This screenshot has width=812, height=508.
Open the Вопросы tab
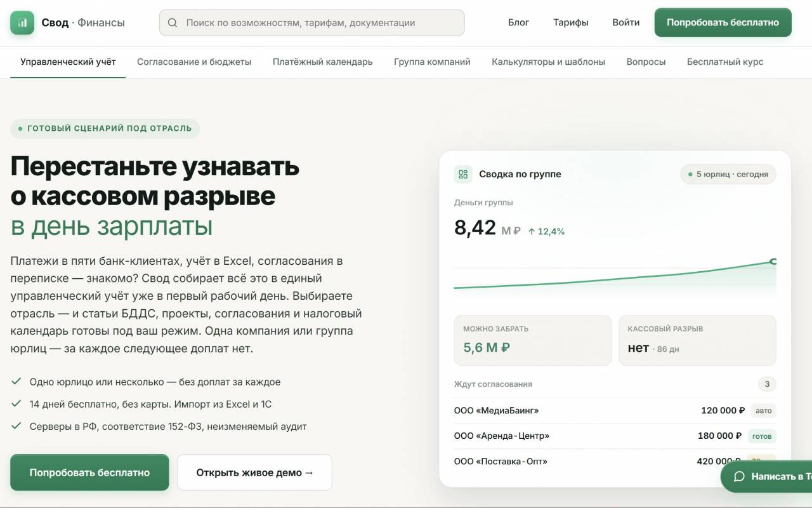[646, 62]
